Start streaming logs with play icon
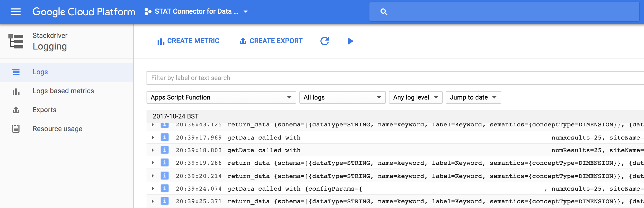This screenshot has height=208, width=644. click(x=350, y=41)
